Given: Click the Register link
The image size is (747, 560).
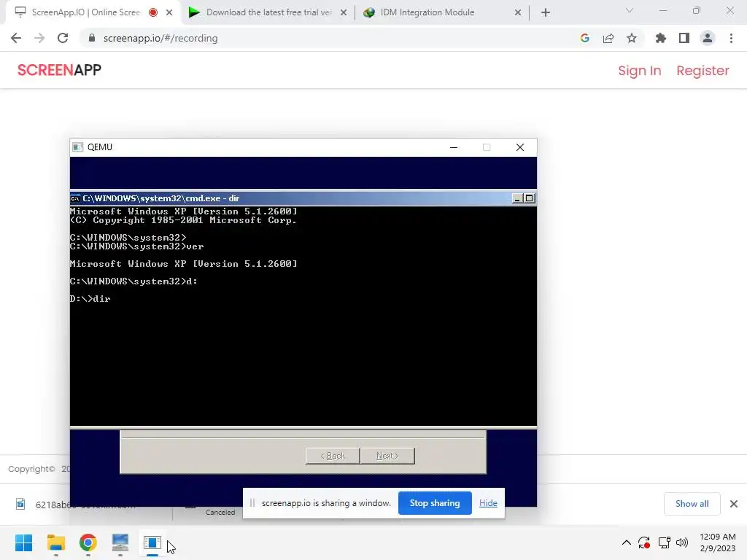Looking at the screenshot, I should (x=703, y=71).
